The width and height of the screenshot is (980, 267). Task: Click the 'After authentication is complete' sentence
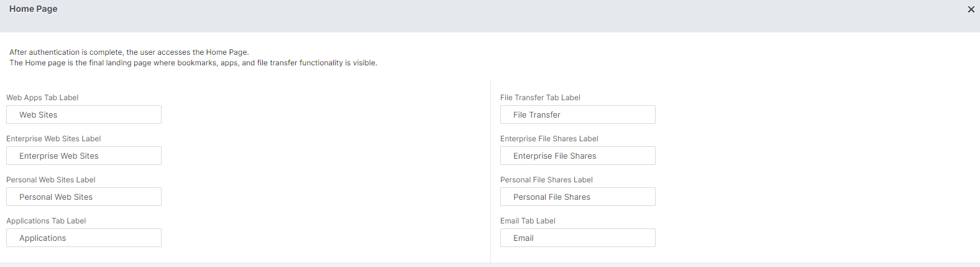(x=129, y=52)
